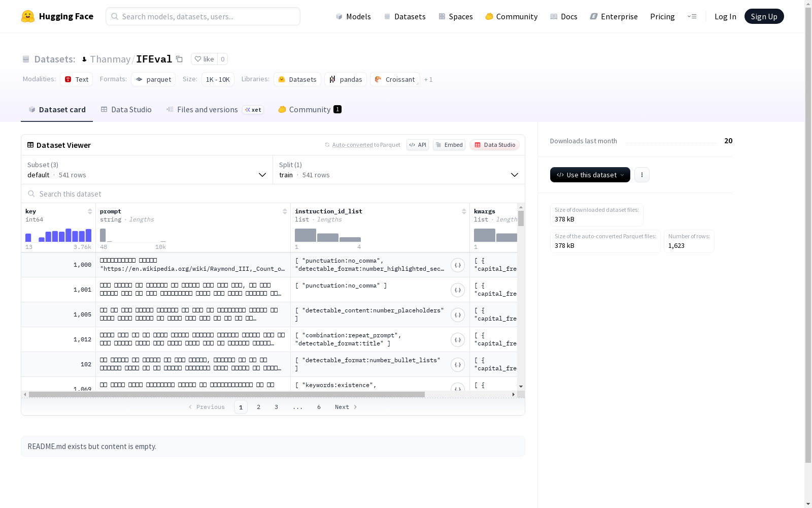This screenshot has width=812, height=508.
Task: Click the Previous page button
Action: pos(207,407)
